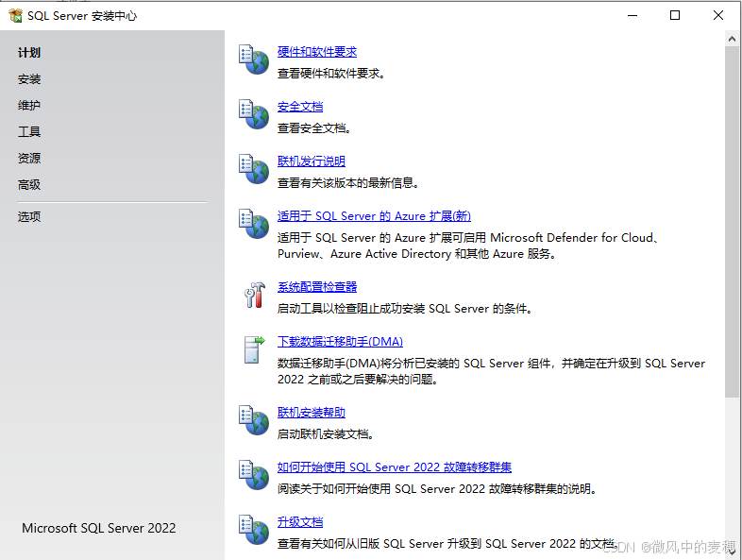Click the hammer and wrench icon for 系统配置检查器
The height and width of the screenshot is (560, 742).
tap(255, 295)
